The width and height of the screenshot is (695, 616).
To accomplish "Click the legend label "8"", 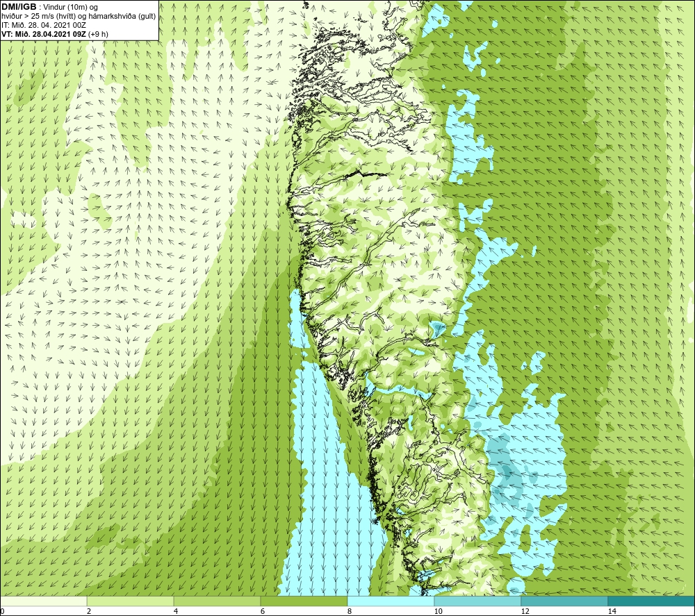I will coord(350,612).
